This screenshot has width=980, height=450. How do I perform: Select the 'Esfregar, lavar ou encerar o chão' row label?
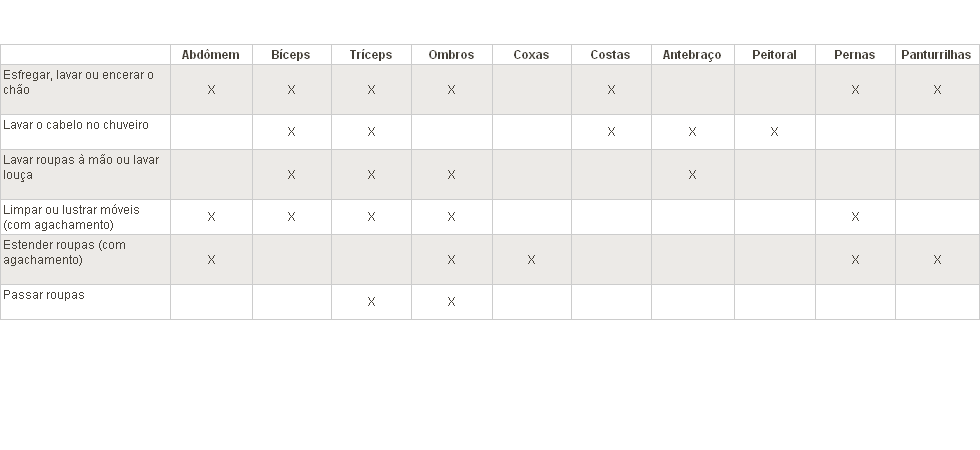pyautogui.click(x=79, y=82)
